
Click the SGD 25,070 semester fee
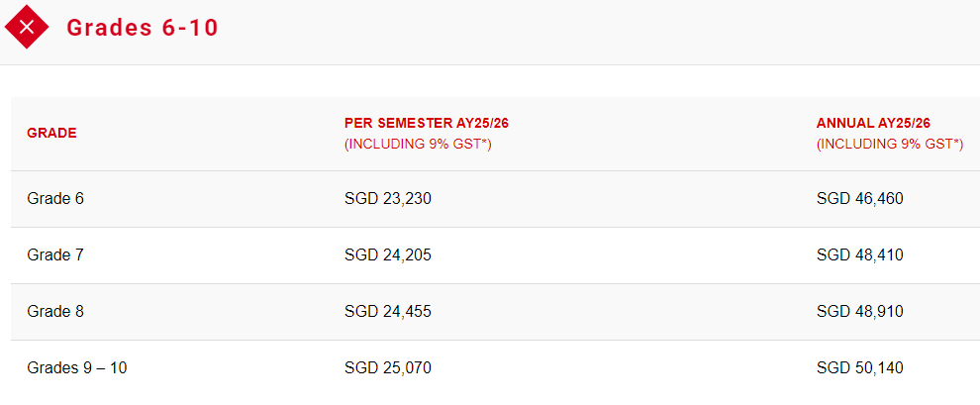388,368
